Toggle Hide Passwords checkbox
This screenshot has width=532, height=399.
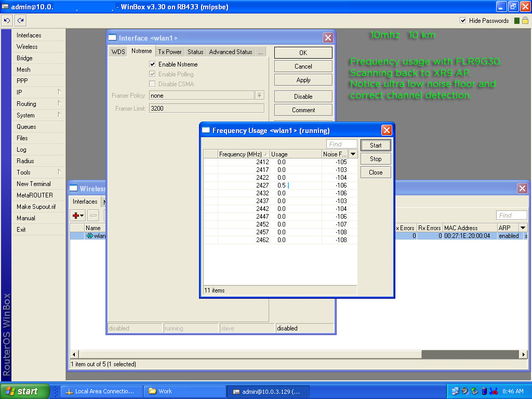pos(463,20)
